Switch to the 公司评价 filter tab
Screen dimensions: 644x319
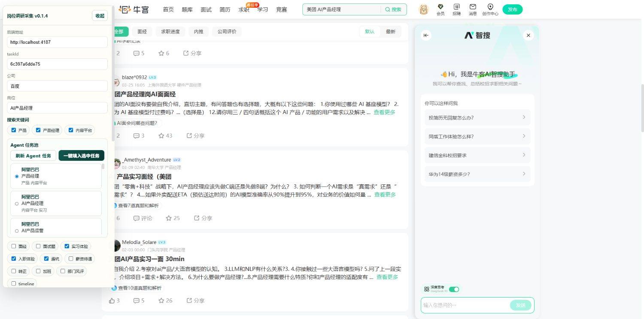[227, 32]
